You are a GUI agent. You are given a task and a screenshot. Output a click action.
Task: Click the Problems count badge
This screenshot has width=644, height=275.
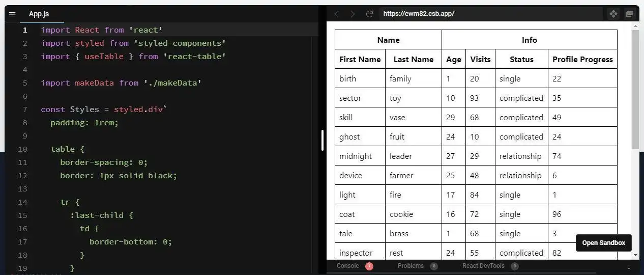pyautogui.click(x=433, y=266)
